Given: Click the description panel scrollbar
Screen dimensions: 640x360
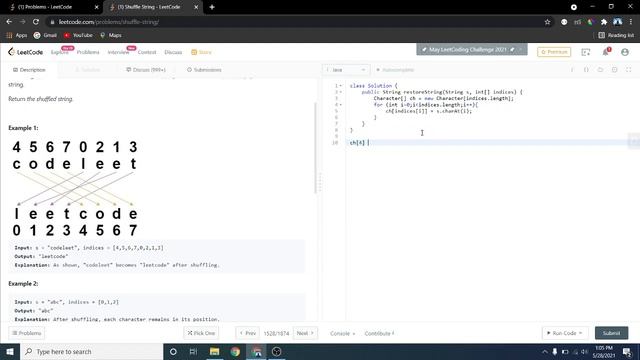Looking at the screenshot, I should pos(316,148).
